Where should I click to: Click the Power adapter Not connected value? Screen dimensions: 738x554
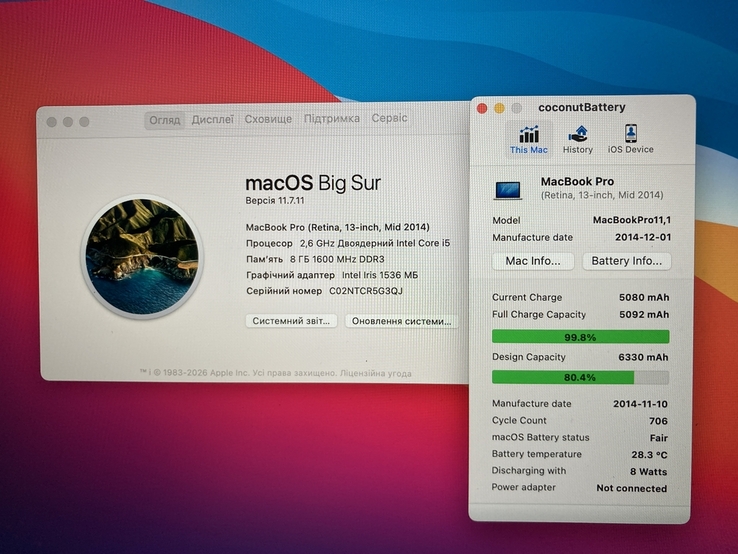[632, 488]
